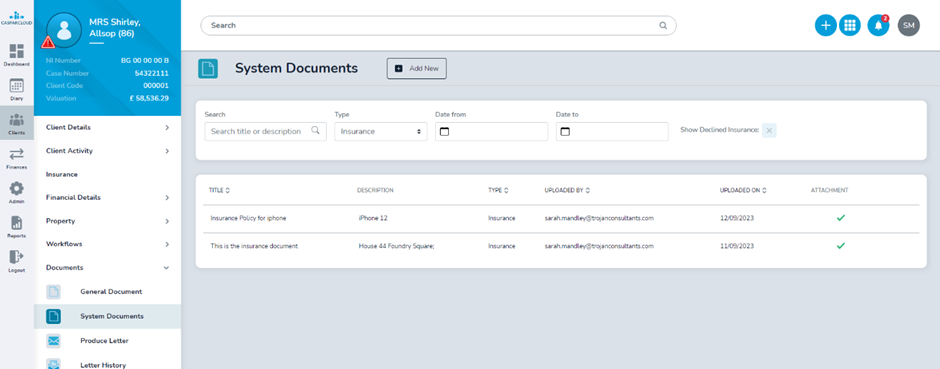
Task: Open the SM user account avatar
Action: coord(908,25)
